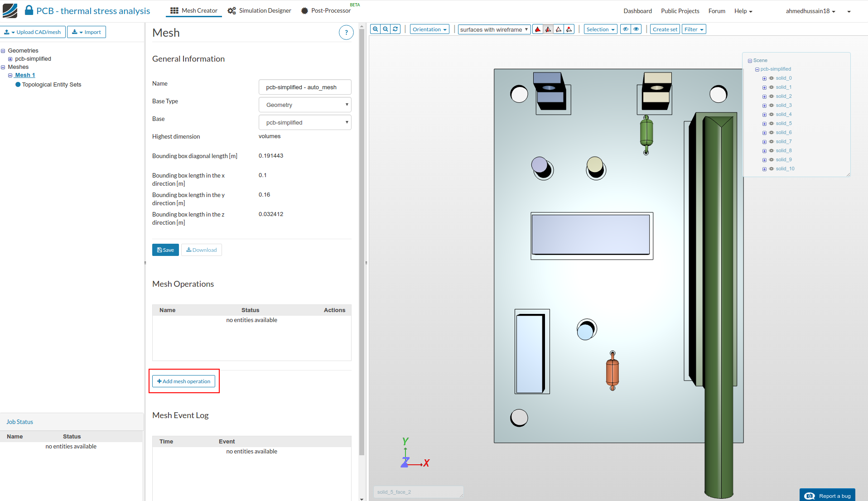The width and height of the screenshot is (868, 501).
Task: Toggle visibility of solid_8
Action: (771, 151)
